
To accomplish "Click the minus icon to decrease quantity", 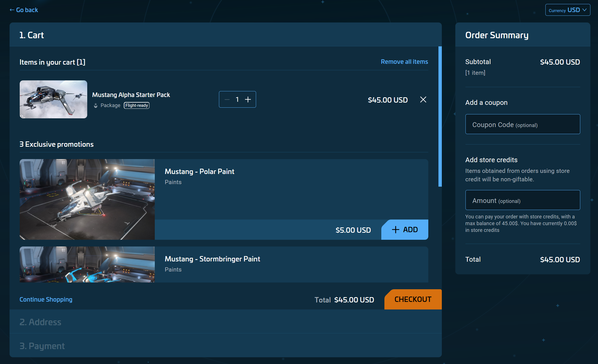I will tap(227, 99).
